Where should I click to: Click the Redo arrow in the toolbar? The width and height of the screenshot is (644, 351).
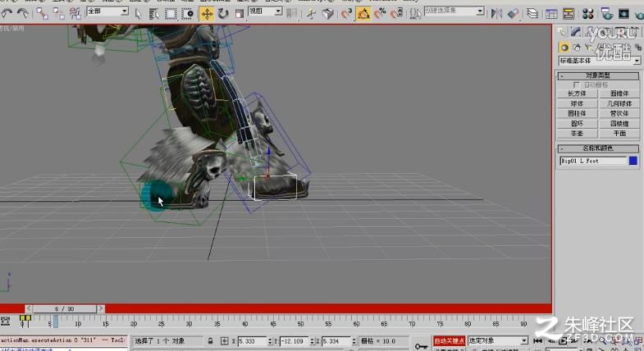click(23, 13)
